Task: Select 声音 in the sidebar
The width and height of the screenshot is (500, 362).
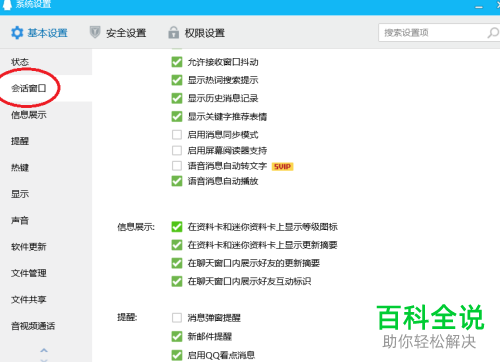Action: click(20, 221)
